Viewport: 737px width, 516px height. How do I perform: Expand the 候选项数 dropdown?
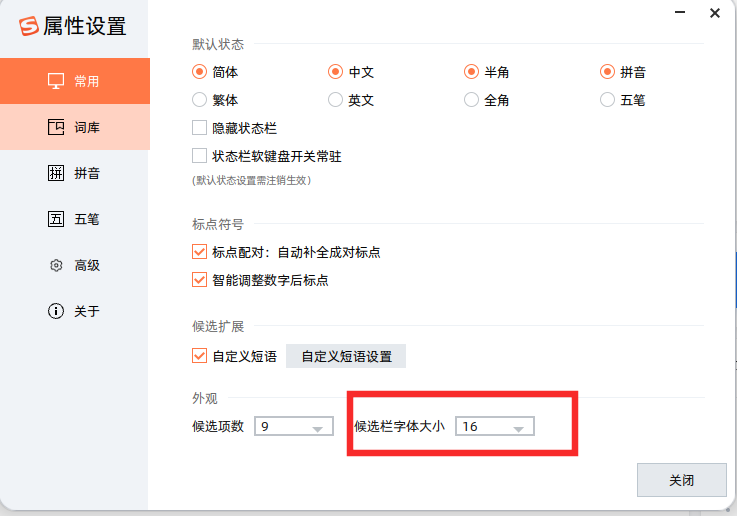[294, 426]
